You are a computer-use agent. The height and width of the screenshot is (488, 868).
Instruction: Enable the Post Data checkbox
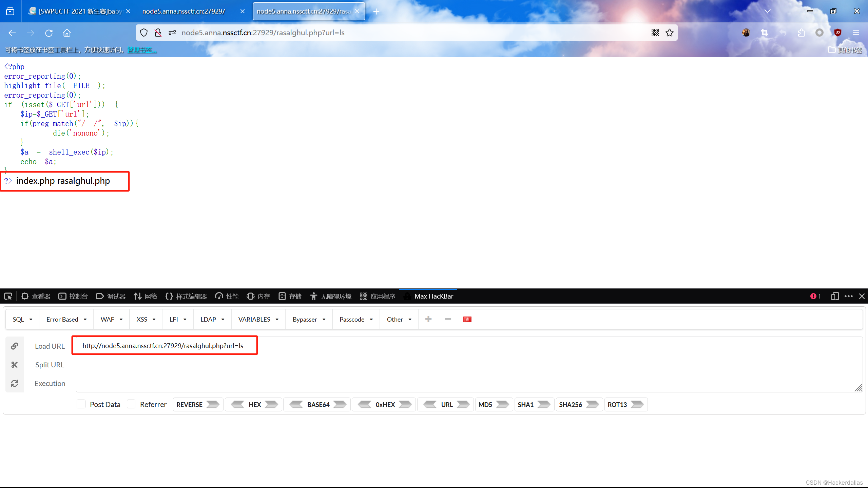click(x=81, y=404)
